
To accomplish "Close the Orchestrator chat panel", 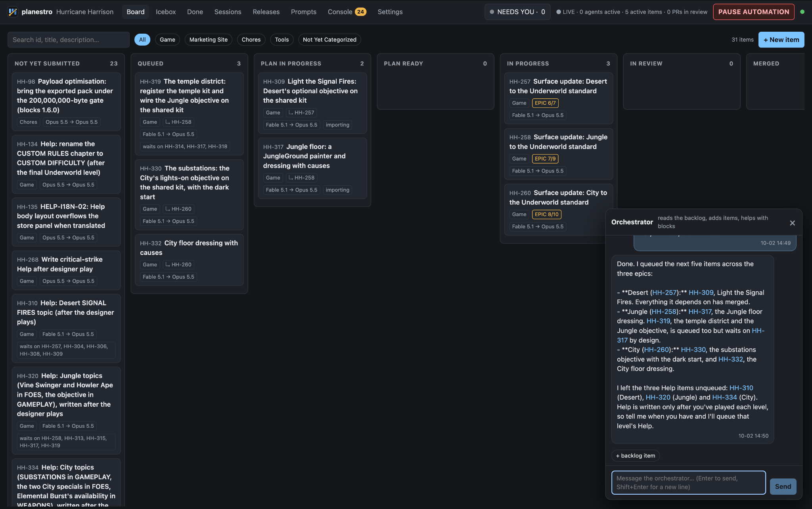I will tap(792, 223).
